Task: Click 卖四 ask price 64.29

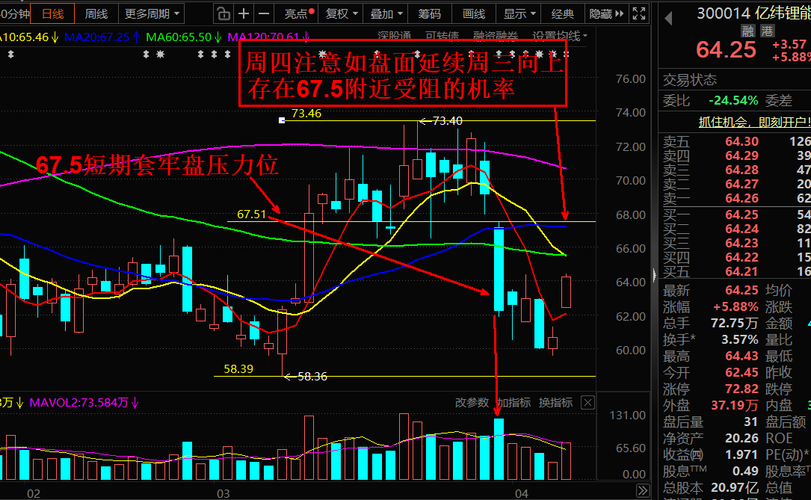Action: (x=742, y=156)
